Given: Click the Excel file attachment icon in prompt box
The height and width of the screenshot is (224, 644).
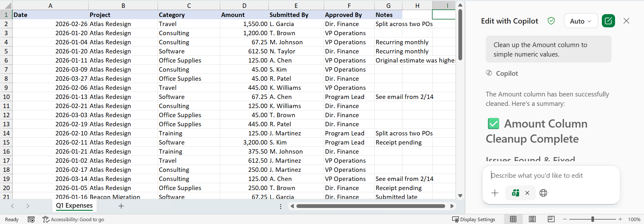Looking at the screenshot, I should pos(515,193).
